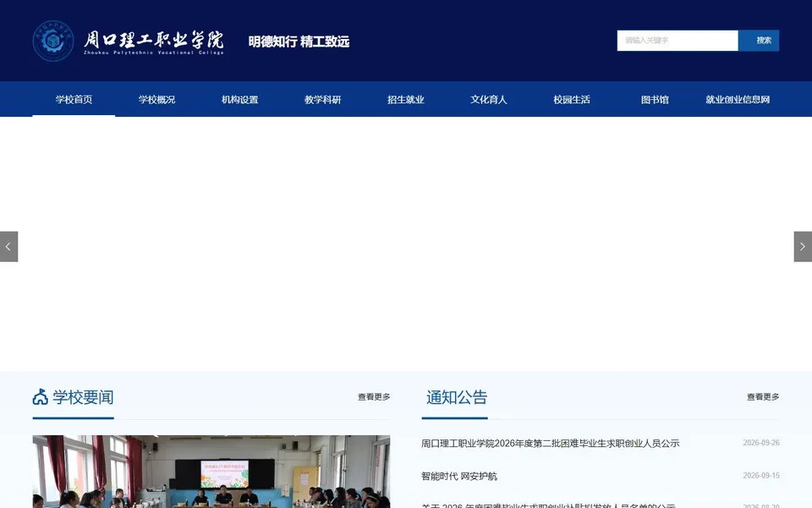
Task: Click the motto 明德知行 精工致远
Action: tap(299, 41)
